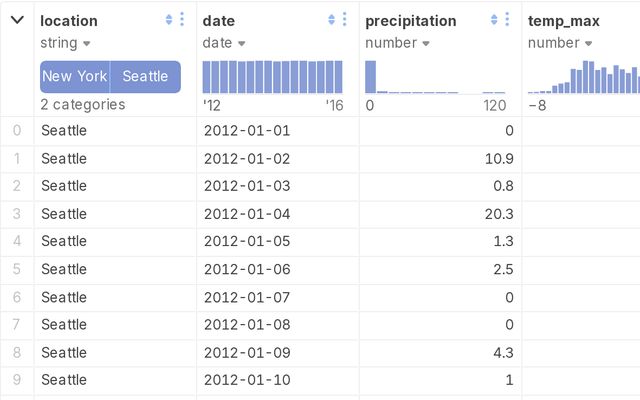The image size is (640, 400).
Task: Select the cell with date 2012-01-04
Action: [246, 213]
